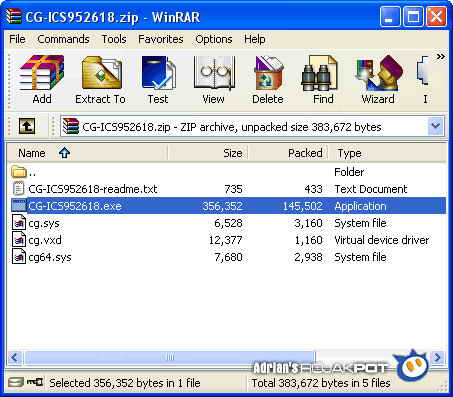
Task: Open the Favorites menu
Action: tap(161, 39)
